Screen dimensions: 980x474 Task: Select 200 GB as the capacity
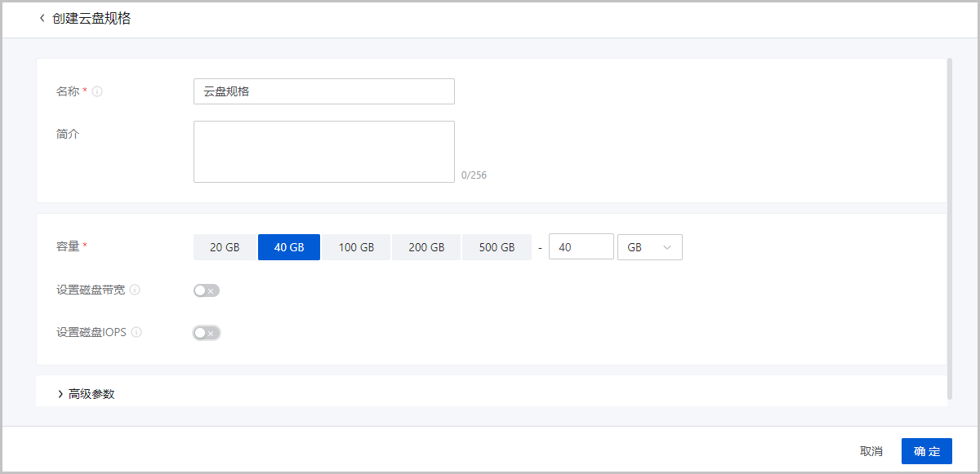(426, 247)
